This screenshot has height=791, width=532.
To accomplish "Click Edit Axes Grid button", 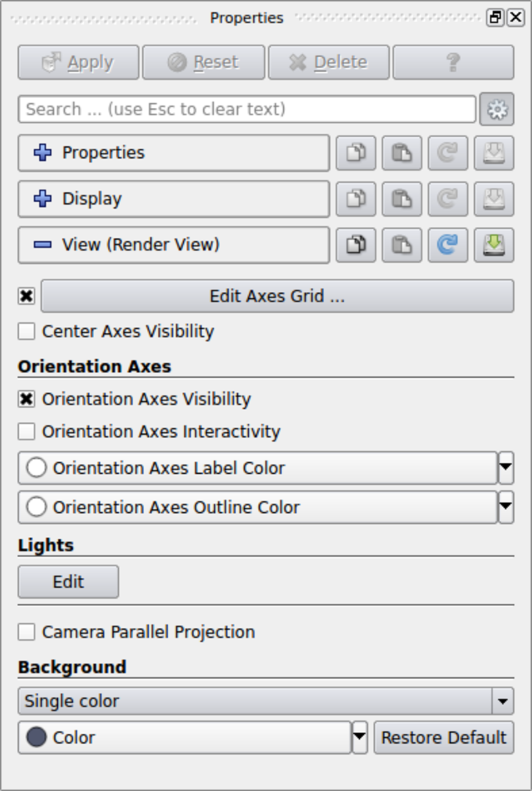I will click(277, 296).
